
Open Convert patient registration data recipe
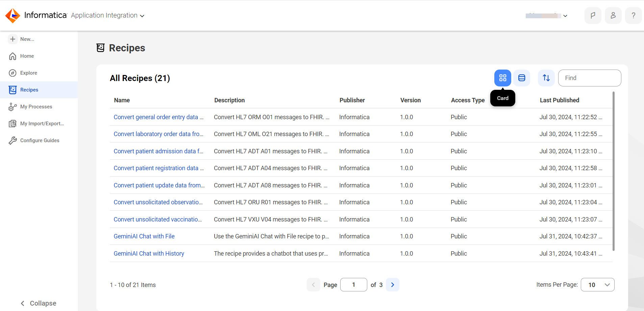[158, 168]
